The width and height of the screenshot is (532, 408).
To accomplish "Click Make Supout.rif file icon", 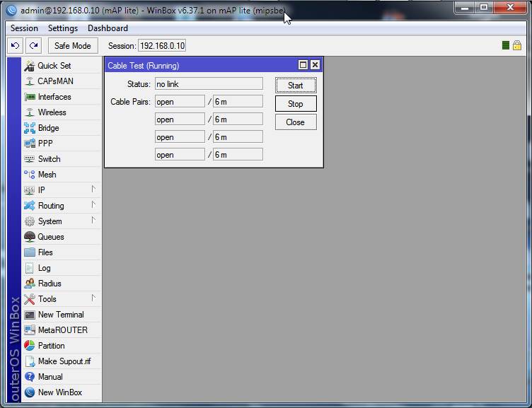I will [30, 361].
